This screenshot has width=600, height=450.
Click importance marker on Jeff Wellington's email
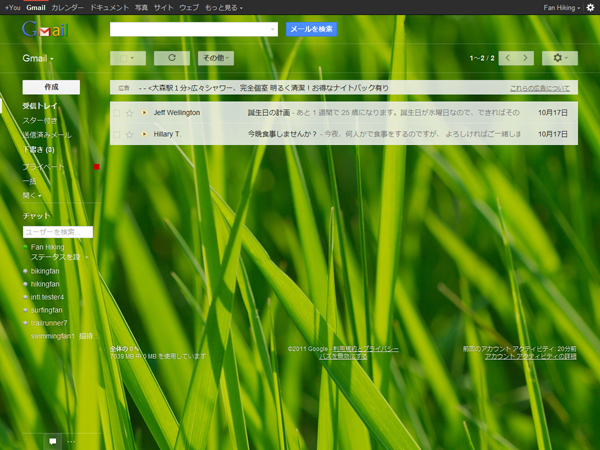[143, 113]
